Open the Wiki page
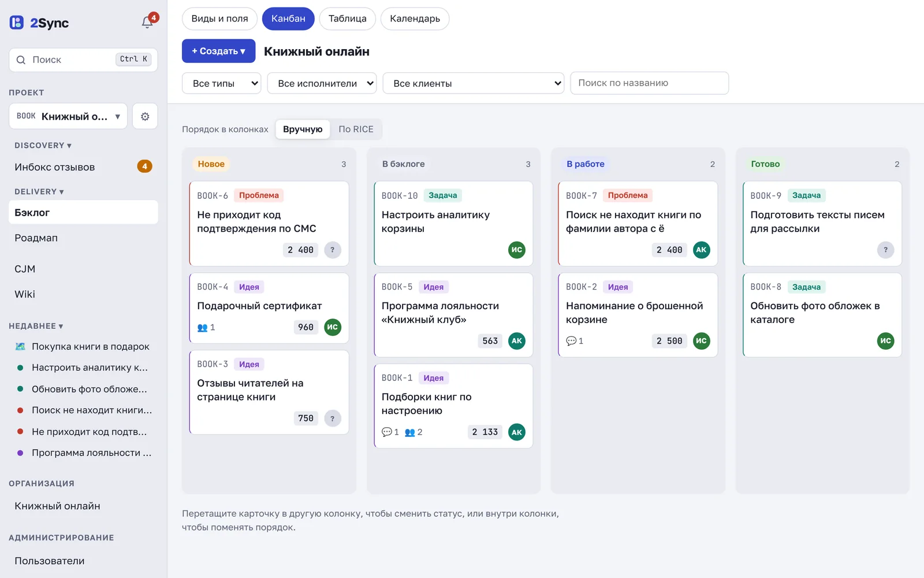Viewport: 924px width, 578px height. click(x=84, y=294)
